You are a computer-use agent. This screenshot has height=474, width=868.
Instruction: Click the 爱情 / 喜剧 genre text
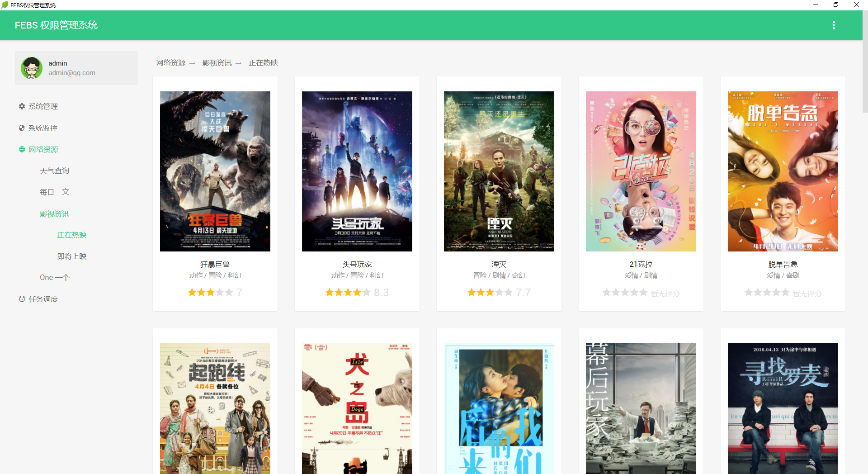point(783,275)
